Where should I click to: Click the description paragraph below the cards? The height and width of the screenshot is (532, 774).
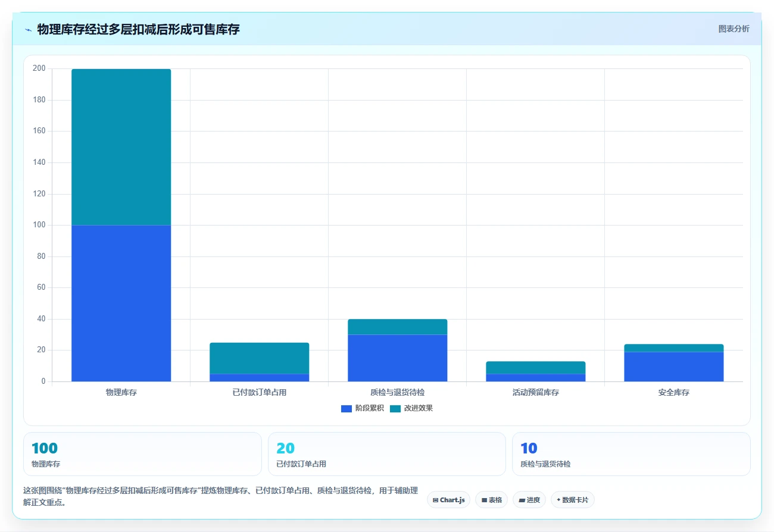220,496
